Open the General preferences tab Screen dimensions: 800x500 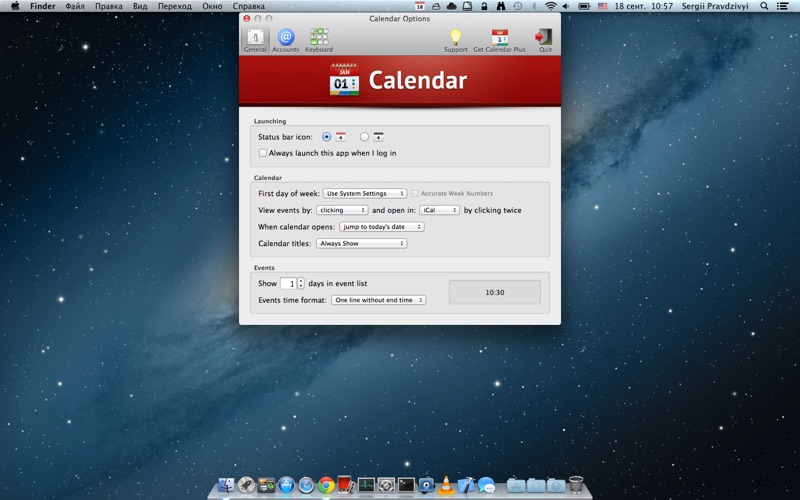point(255,40)
